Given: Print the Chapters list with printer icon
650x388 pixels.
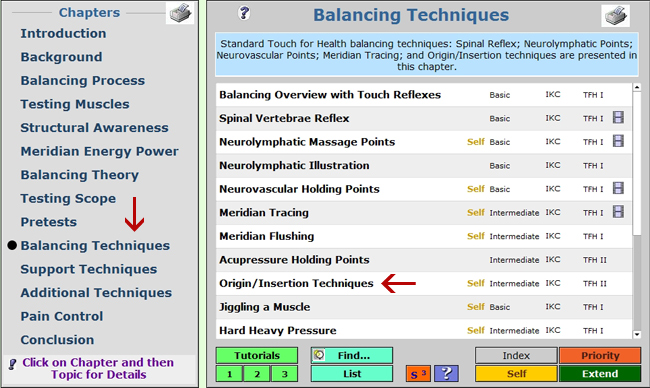Looking at the screenshot, I should 180,12.
